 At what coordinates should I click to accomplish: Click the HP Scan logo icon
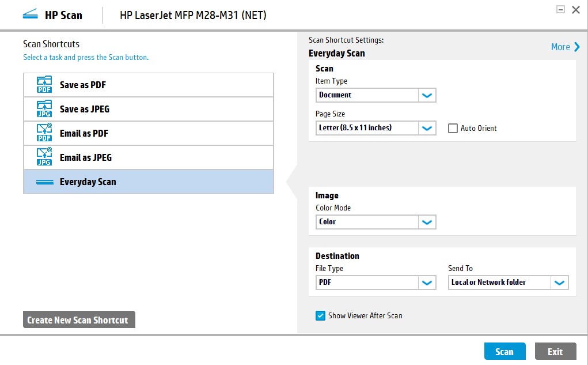31,14
